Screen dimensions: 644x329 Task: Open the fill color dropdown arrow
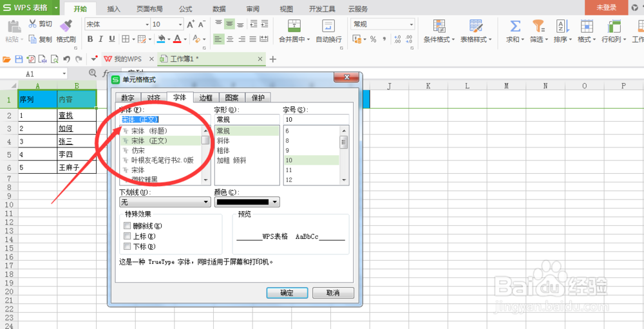169,39
